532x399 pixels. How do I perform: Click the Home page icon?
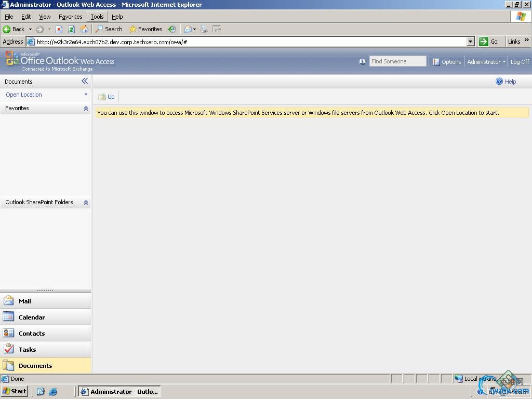(84, 29)
